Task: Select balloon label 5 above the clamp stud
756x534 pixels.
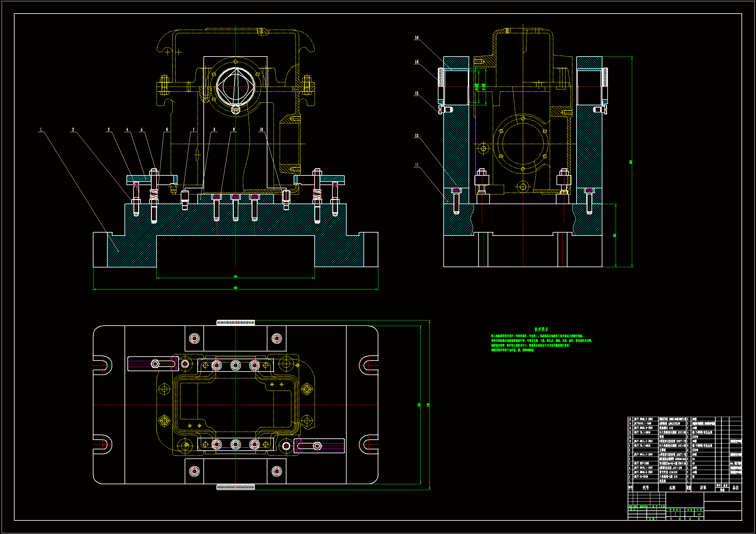Action: [x=142, y=130]
